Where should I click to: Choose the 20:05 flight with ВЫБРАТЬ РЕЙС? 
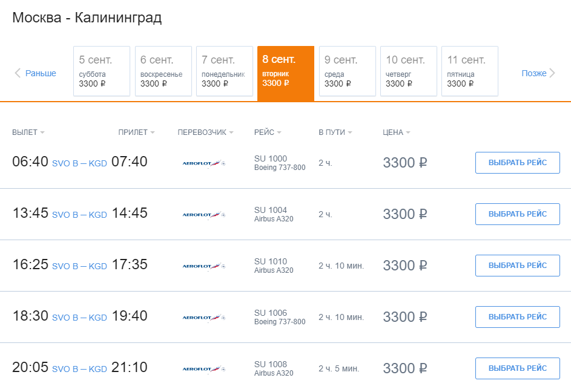point(518,368)
